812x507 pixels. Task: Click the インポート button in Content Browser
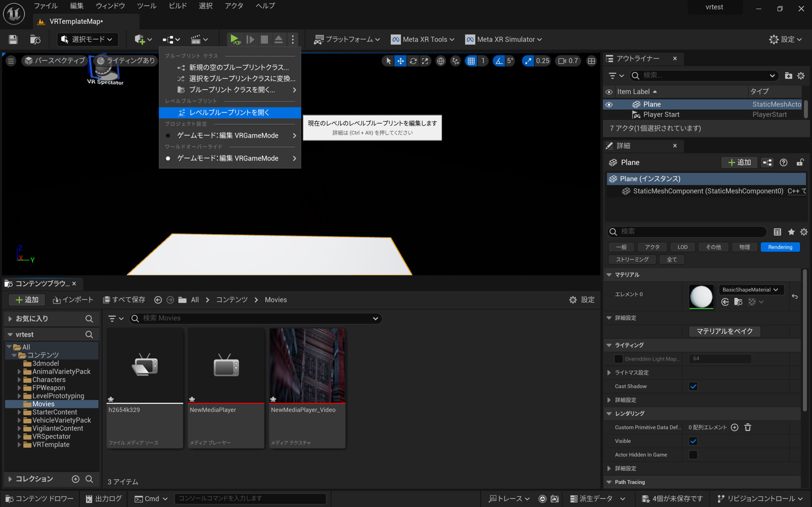(x=73, y=300)
